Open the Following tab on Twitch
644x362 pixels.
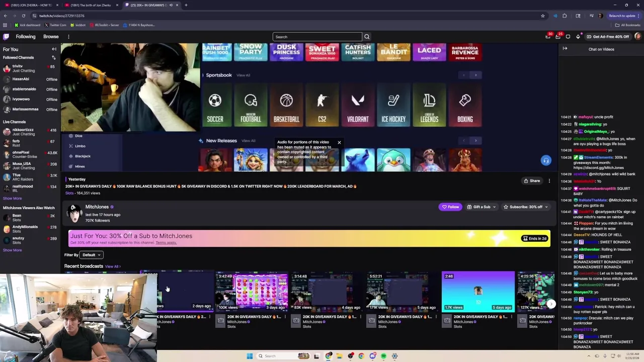[x=26, y=37]
